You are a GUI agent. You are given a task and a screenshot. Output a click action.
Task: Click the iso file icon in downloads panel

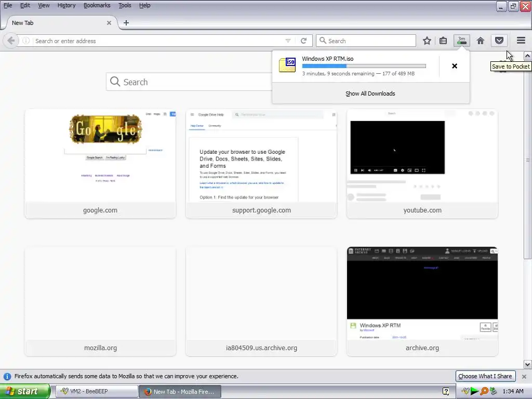[x=287, y=65]
